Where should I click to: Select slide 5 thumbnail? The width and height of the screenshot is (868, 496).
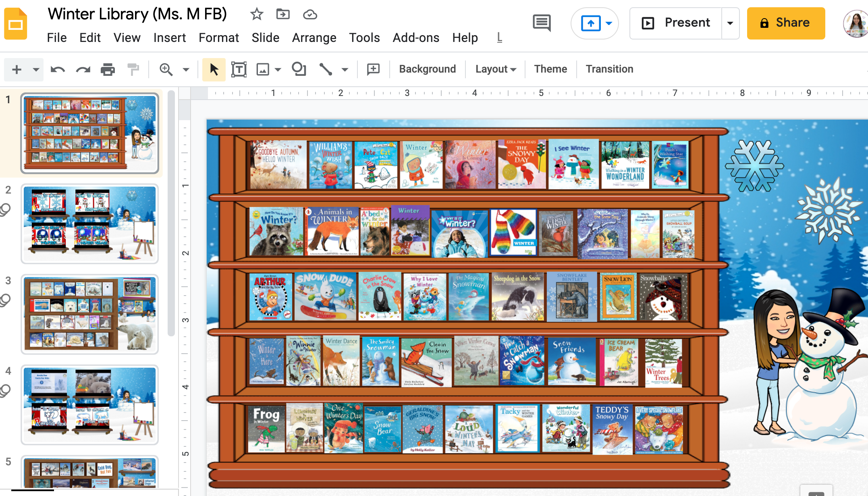[90, 472]
